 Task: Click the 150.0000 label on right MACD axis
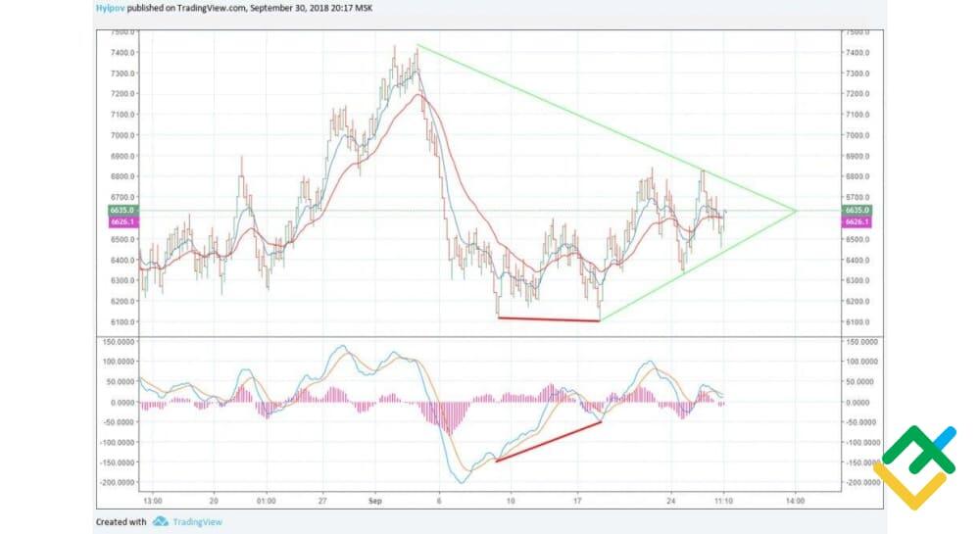860,342
